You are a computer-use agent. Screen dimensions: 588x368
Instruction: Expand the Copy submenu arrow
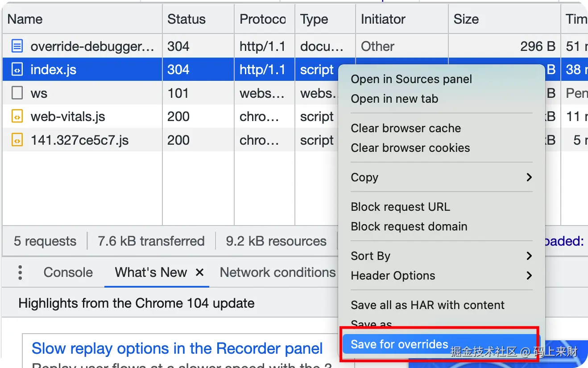click(x=529, y=177)
